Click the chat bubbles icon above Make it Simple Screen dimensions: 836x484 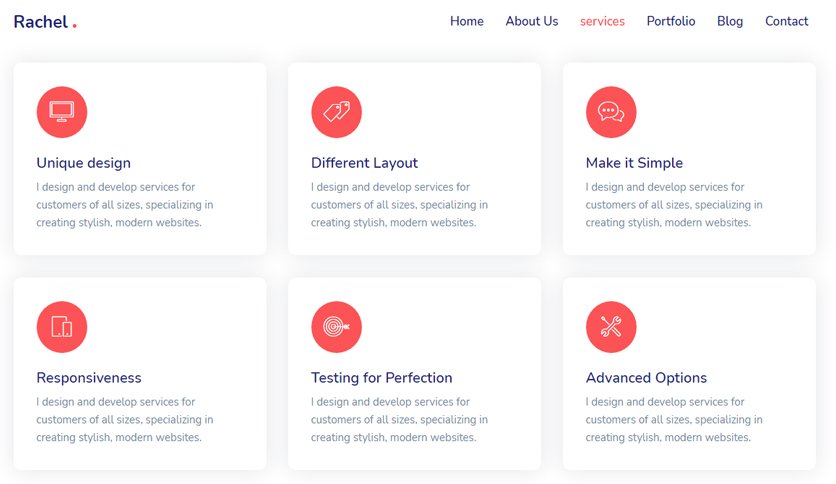pos(611,112)
